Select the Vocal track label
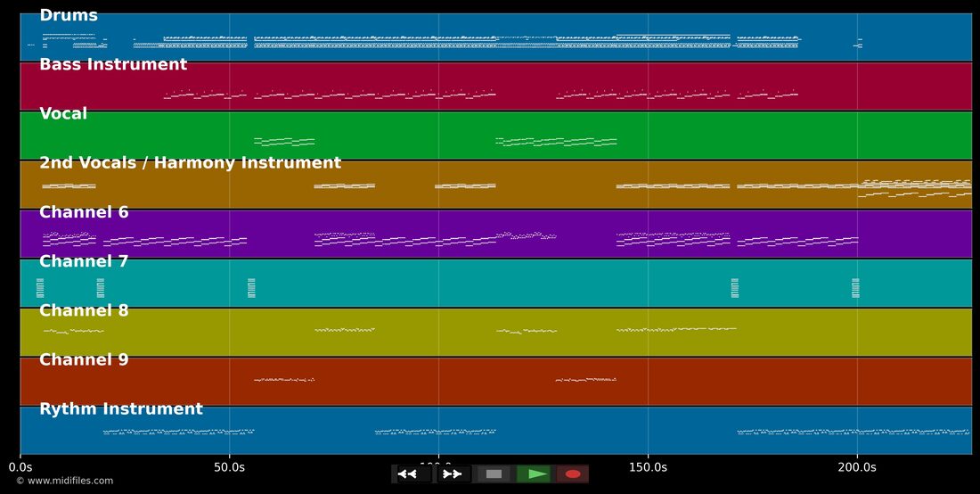Screen dimensions: 980x494 pos(63,114)
